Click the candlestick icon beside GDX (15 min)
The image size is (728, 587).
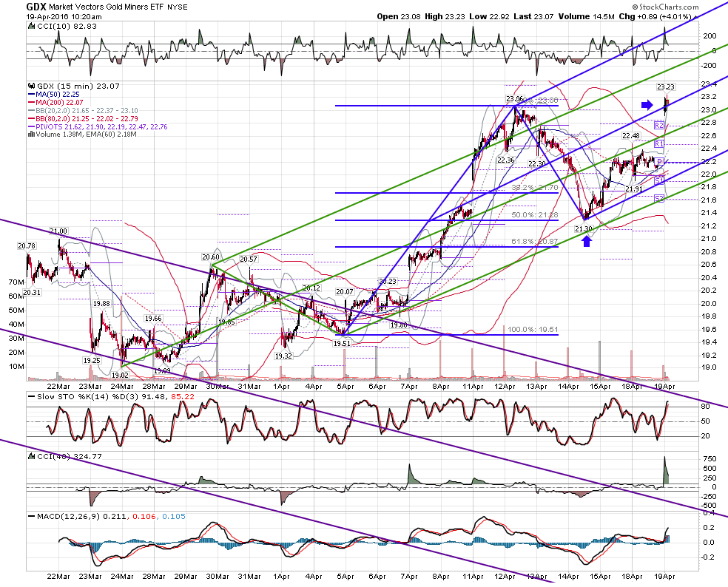point(32,86)
